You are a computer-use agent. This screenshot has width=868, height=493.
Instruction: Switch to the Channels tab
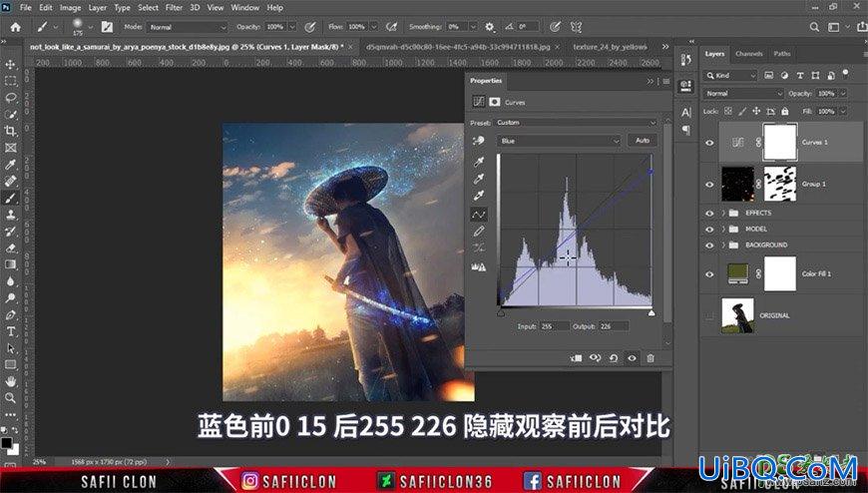749,54
